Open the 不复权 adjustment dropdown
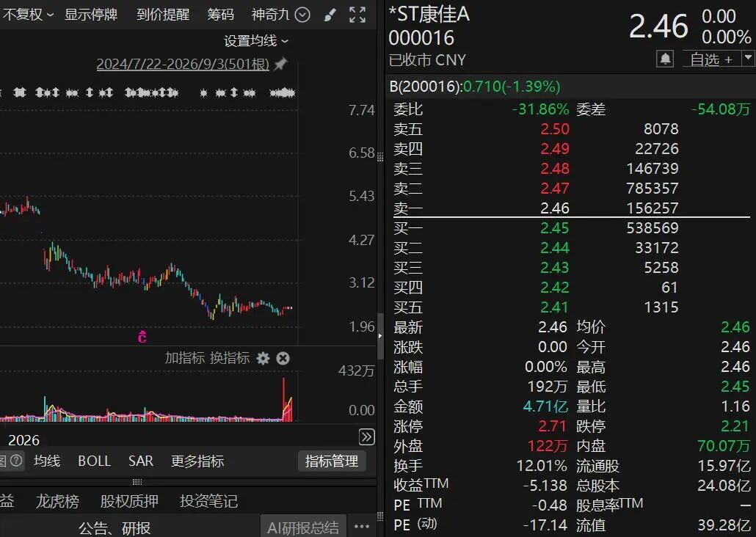The image size is (756, 537). (x=28, y=15)
